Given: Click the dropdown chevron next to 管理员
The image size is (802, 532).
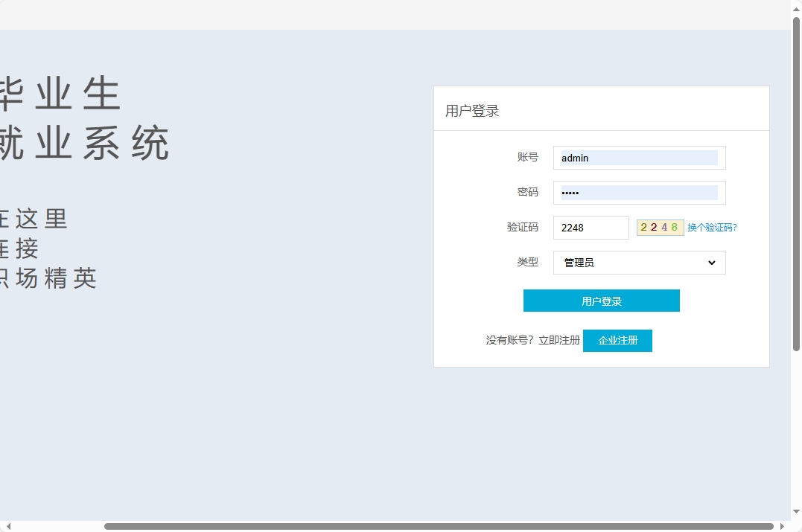Looking at the screenshot, I should click(x=713, y=262).
